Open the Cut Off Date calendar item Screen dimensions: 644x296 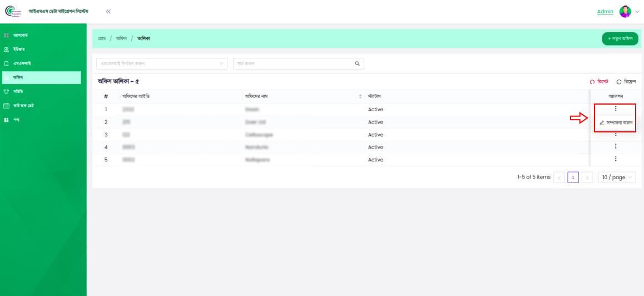coord(23,106)
